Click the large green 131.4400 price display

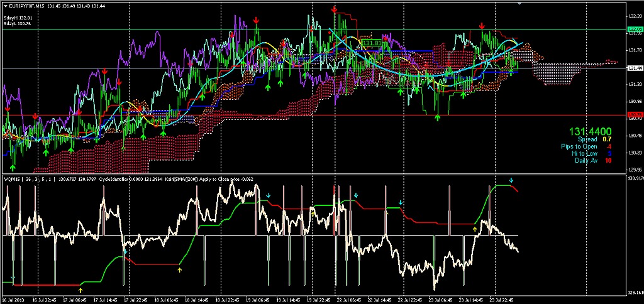click(591, 131)
